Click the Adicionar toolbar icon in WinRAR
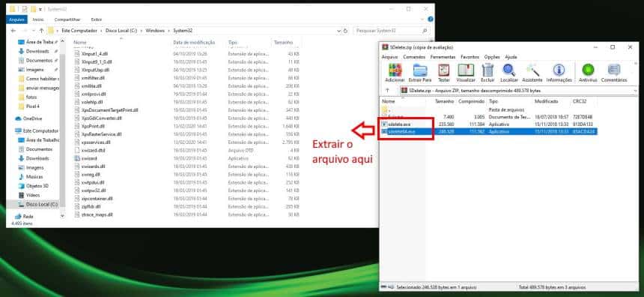This screenshot has width=644, height=297. 395,73
